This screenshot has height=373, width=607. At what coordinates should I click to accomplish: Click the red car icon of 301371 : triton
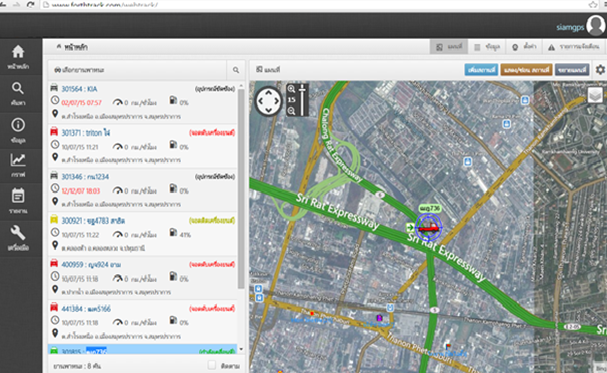pos(54,132)
